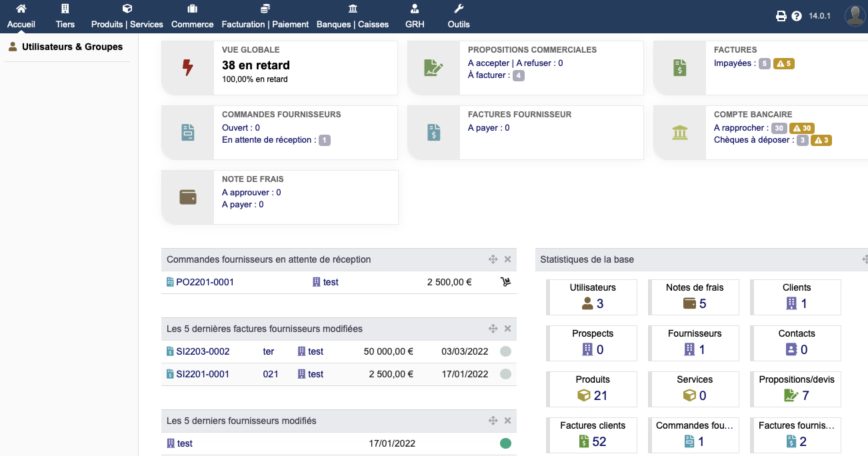The width and height of the screenshot is (868, 456).
Task: Click the lightning bolt Vue Globale icon
Action: (x=188, y=67)
